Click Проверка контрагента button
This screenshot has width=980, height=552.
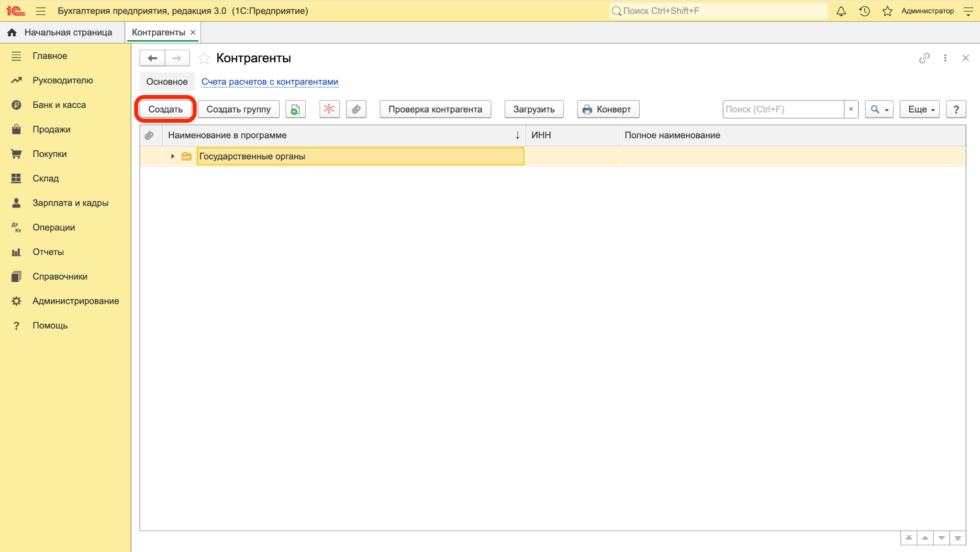(435, 109)
